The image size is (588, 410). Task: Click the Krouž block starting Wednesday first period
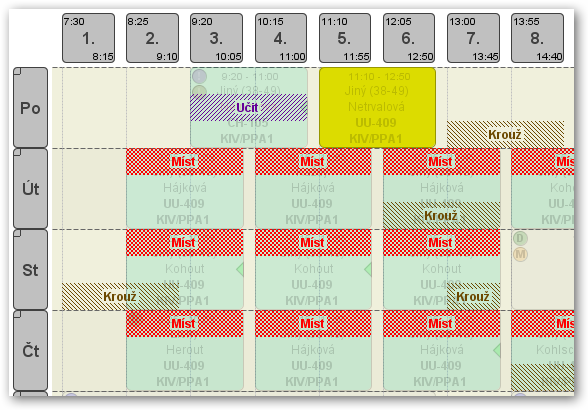tap(120, 296)
